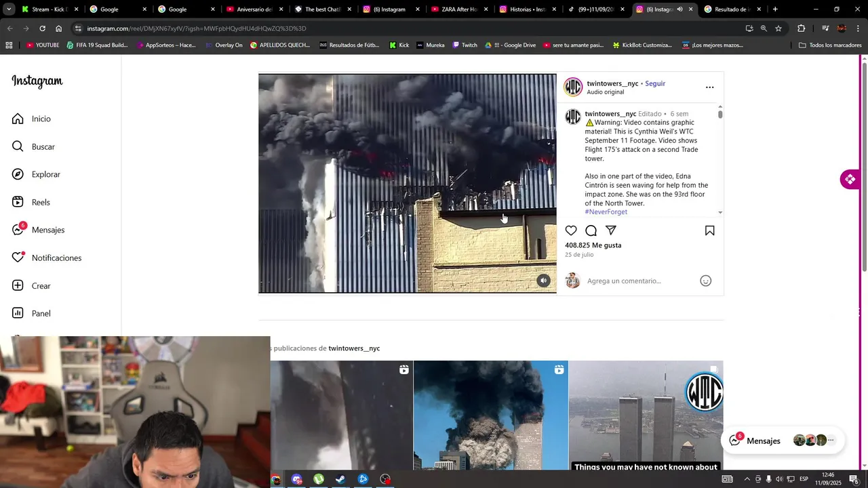
Task: Open twintowers__nyc profile from post header
Action: [612, 83]
